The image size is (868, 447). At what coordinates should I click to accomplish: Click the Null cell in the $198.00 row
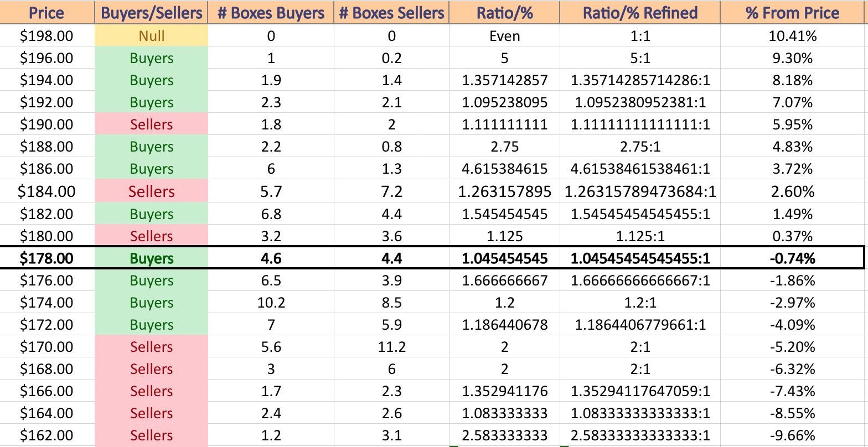pos(151,36)
